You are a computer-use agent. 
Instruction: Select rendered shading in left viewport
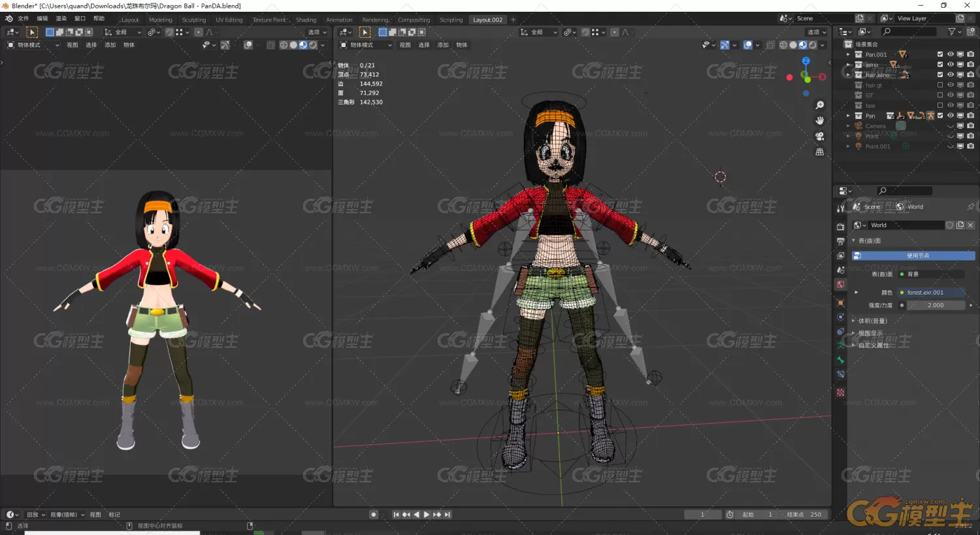coord(313,45)
